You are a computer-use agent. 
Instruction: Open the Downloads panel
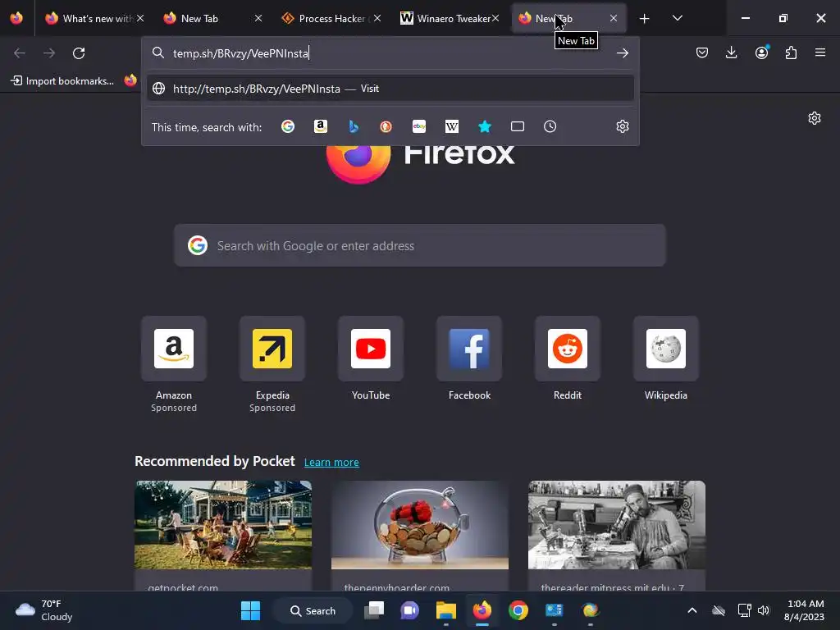coord(731,52)
